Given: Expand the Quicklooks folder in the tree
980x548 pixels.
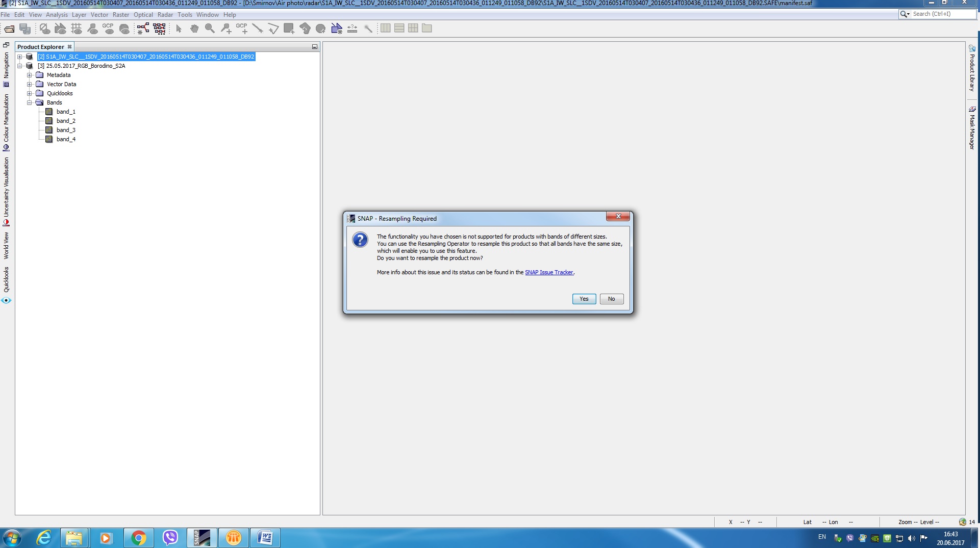Looking at the screenshot, I should coord(30,93).
